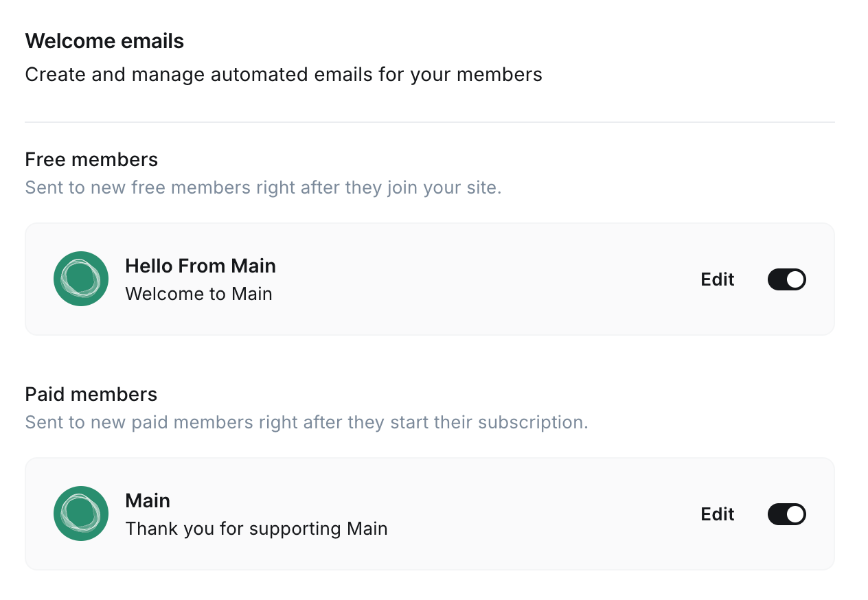The image size is (868, 600).
Task: Edit the Hello From Main welcome email
Action: click(717, 279)
